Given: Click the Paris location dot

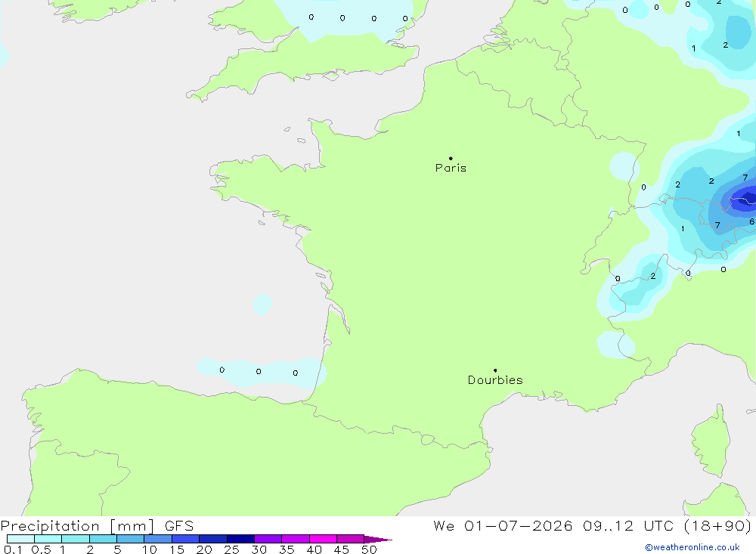Looking at the screenshot, I should click(x=451, y=158).
